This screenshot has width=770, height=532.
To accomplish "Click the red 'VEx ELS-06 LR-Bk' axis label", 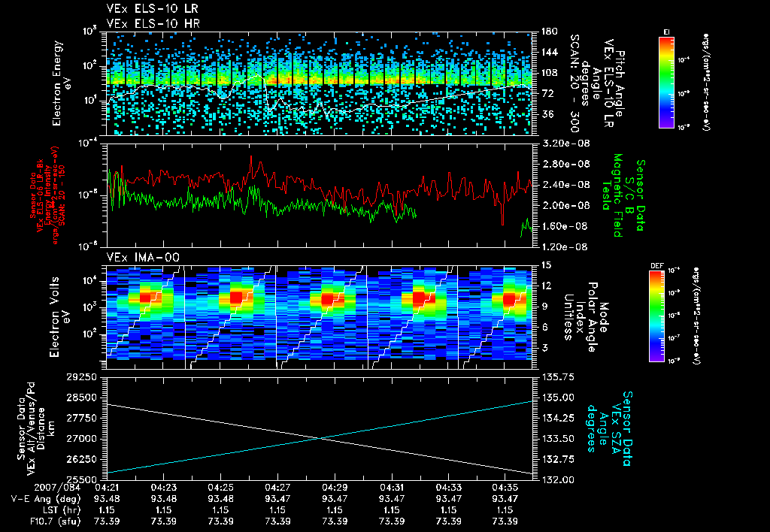I will coord(39,195).
